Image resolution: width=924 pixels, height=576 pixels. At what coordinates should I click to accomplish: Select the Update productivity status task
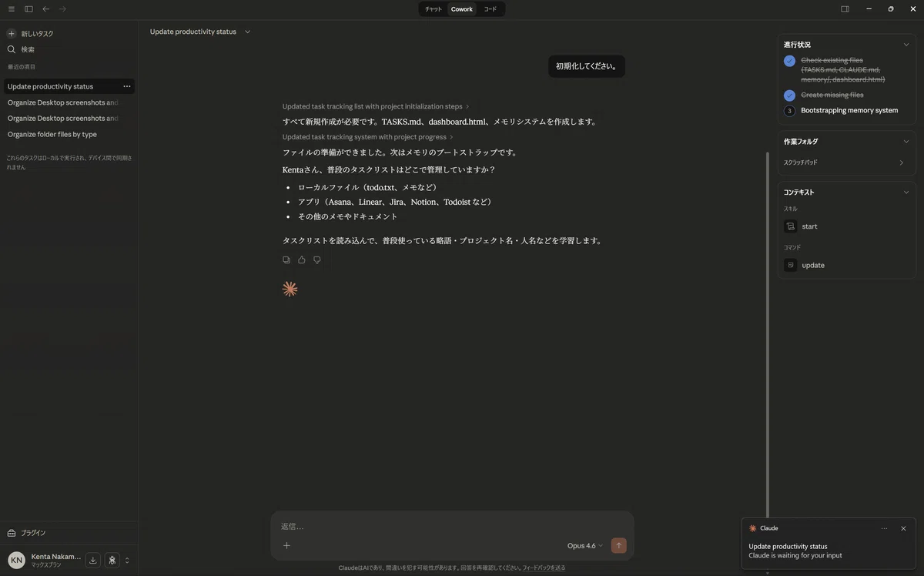69,86
